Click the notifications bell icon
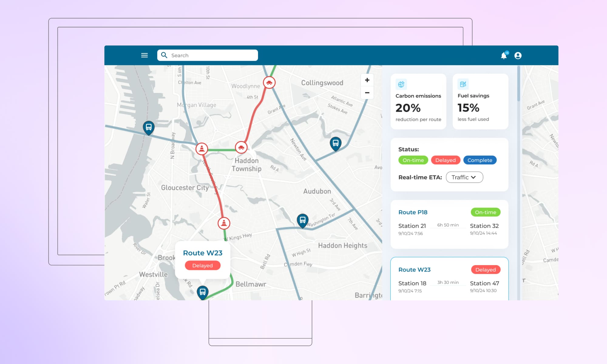The height and width of the screenshot is (364, 607). (x=504, y=56)
